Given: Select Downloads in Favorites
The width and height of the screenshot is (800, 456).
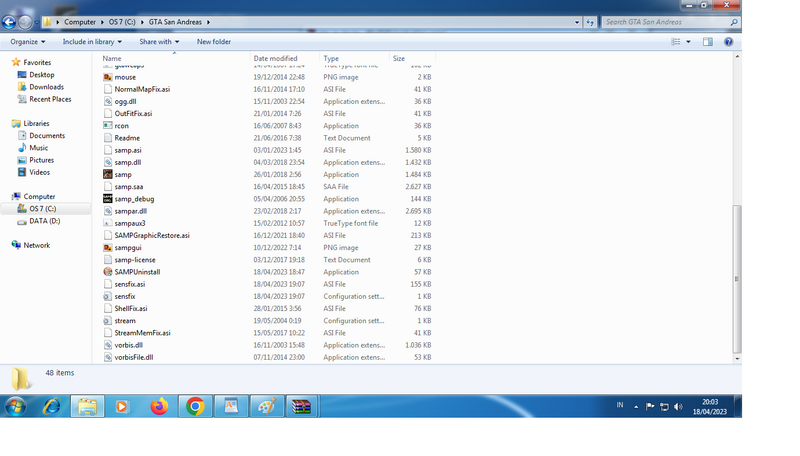Looking at the screenshot, I should tap(46, 87).
